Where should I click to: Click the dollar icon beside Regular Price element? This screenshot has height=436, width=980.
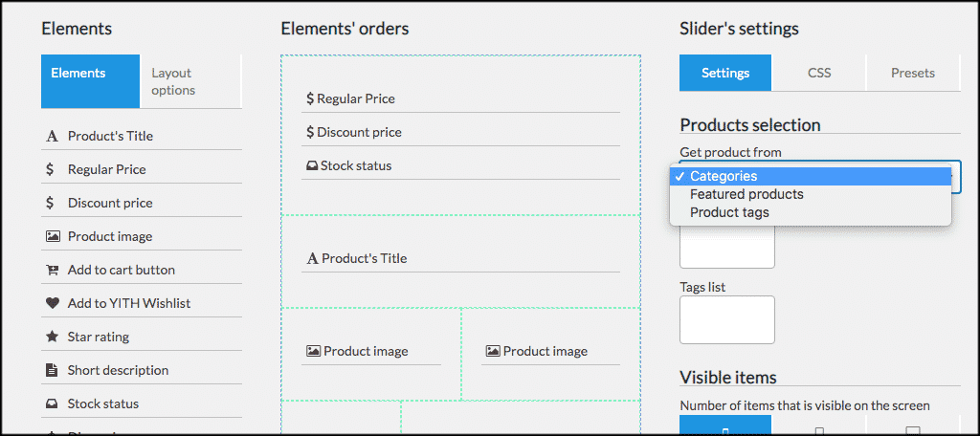click(x=50, y=169)
